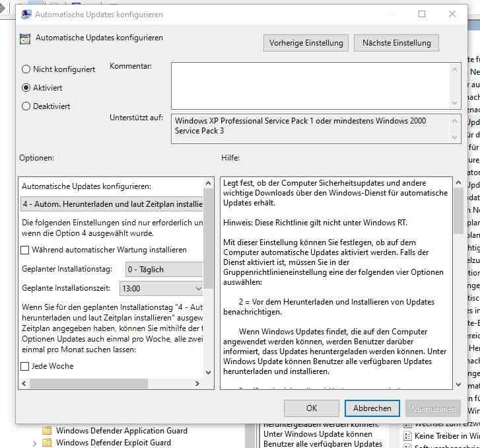Click Windows Defender Exploit Guard folder icon
Screen dimensions: 480x448
[x=47, y=443]
